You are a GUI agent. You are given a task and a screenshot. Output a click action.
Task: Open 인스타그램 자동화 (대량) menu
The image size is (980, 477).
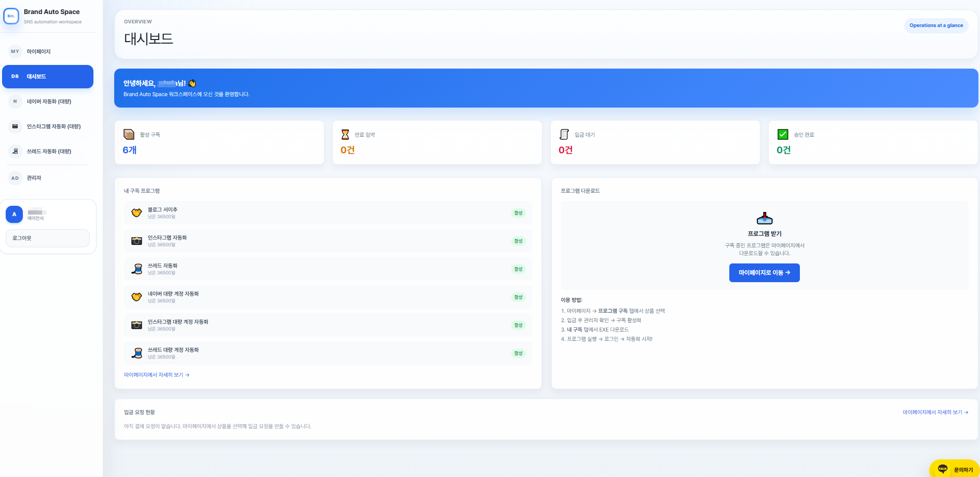48,126
